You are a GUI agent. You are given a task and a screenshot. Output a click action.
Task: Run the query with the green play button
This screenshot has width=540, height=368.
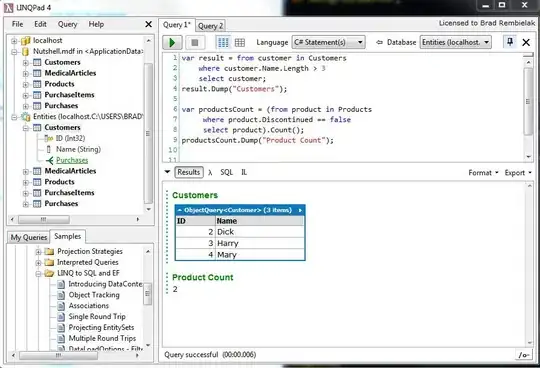[x=172, y=42]
